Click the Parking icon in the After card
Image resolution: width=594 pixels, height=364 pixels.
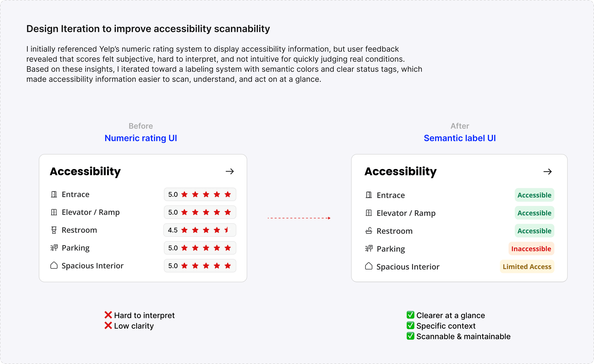(369, 248)
